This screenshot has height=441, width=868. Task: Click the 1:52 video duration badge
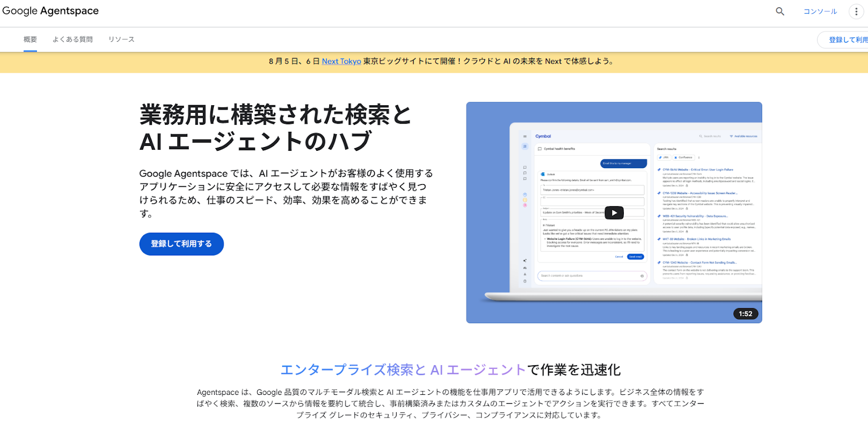(x=745, y=314)
